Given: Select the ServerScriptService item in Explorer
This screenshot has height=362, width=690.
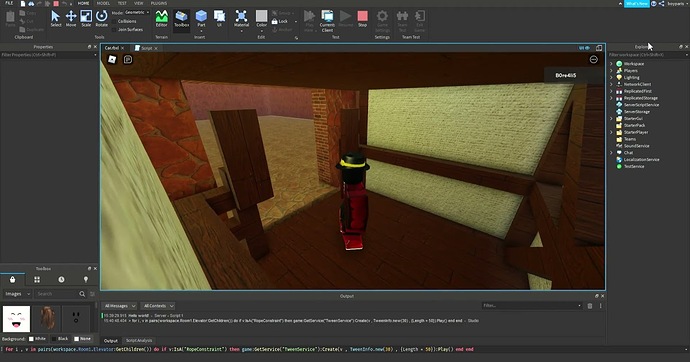Looking at the screenshot, I should coord(641,105).
